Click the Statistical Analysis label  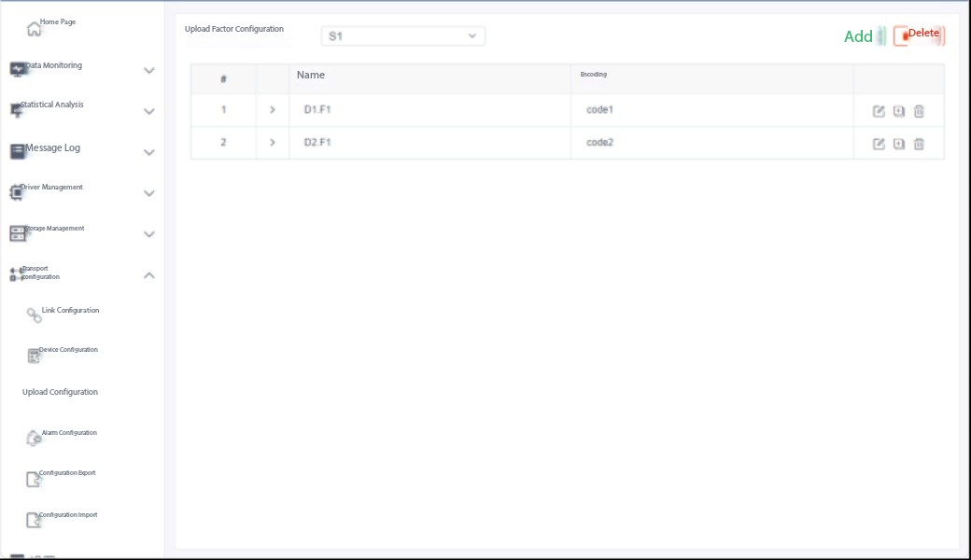[x=52, y=105]
